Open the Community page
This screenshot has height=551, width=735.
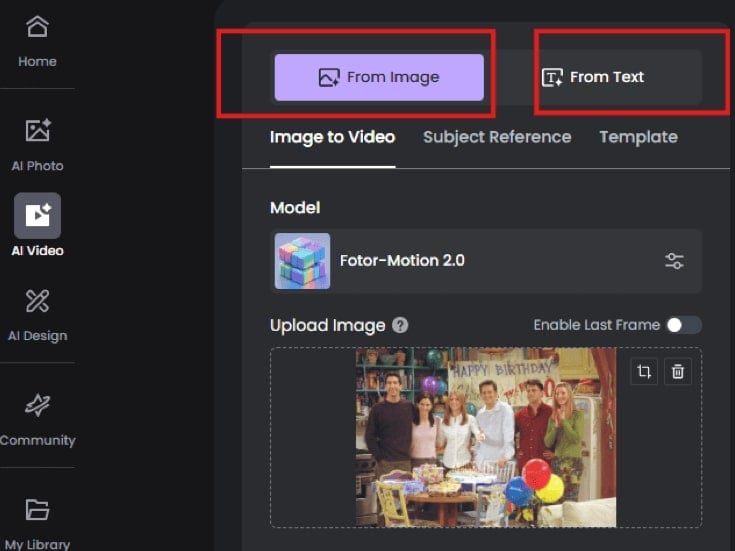click(x=38, y=420)
